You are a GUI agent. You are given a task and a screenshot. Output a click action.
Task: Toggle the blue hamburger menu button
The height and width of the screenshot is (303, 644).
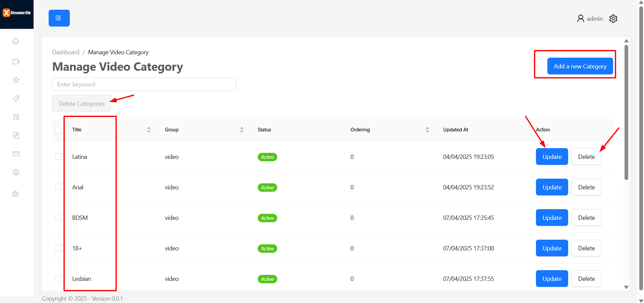(59, 18)
